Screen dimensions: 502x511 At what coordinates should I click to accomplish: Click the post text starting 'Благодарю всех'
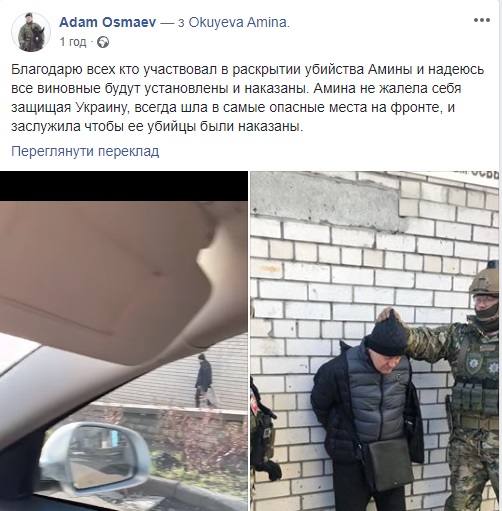247,98
